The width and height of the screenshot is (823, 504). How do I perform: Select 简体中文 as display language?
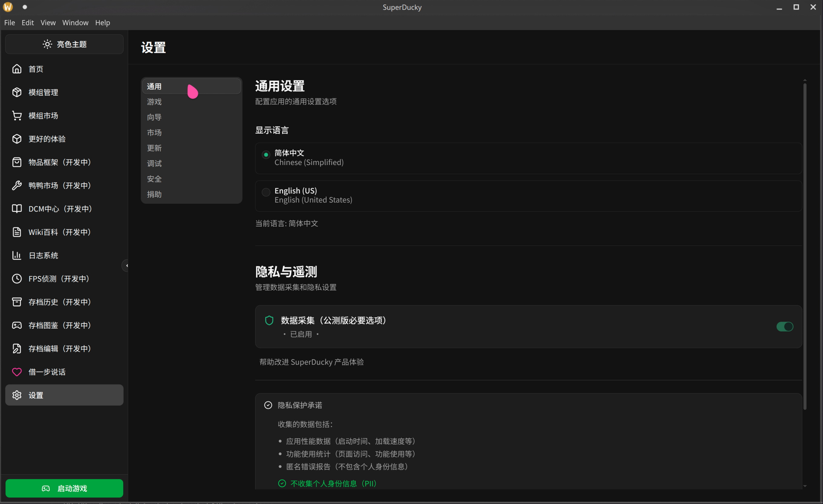[x=266, y=154]
